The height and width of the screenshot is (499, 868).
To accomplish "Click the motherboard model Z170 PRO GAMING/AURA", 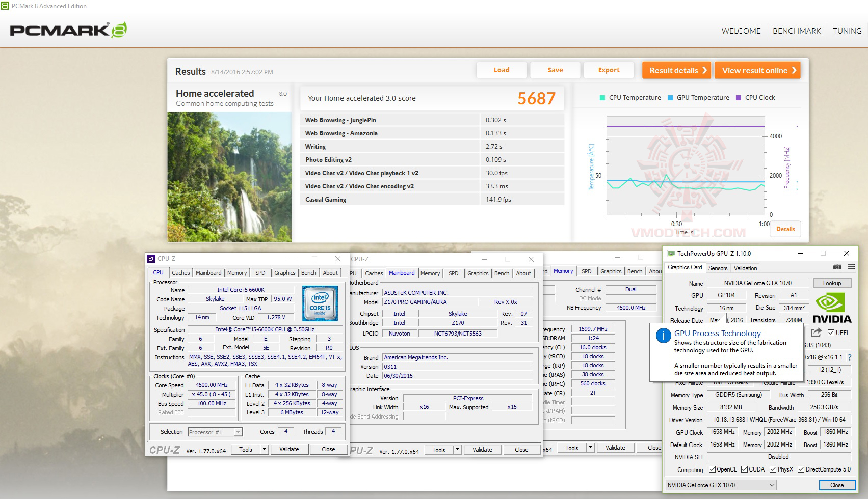I will tap(430, 302).
